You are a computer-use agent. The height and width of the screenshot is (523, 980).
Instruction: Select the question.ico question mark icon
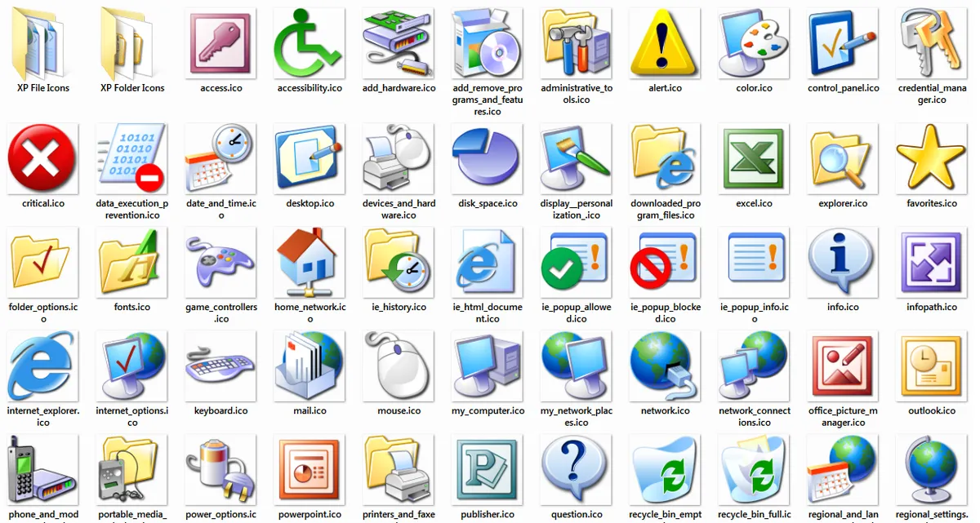click(577, 470)
